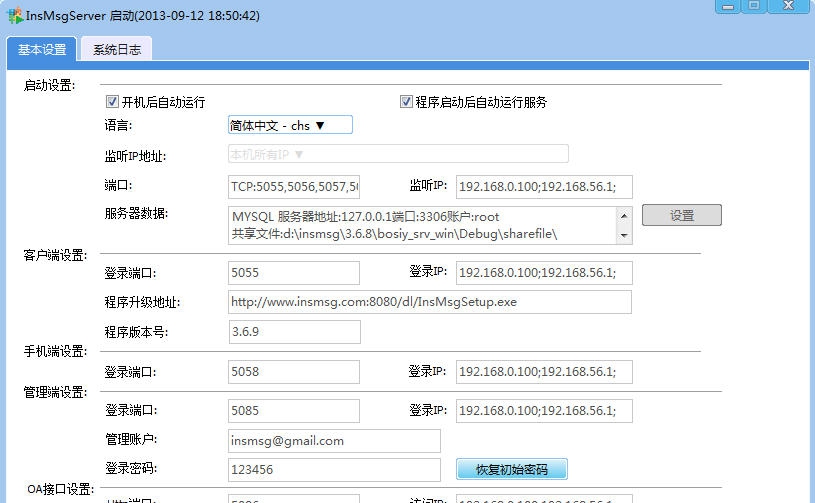
Task: Click the 启动设置: section label
Action: point(49,85)
